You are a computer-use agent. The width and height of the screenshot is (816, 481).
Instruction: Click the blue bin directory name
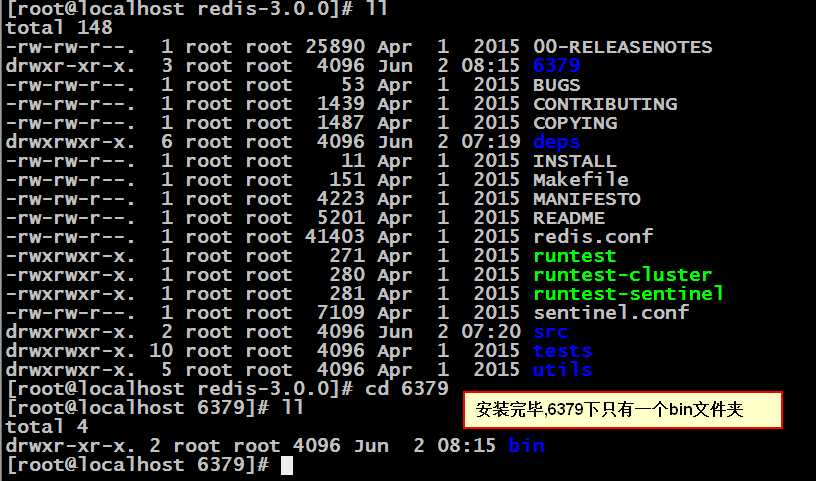coord(527,446)
